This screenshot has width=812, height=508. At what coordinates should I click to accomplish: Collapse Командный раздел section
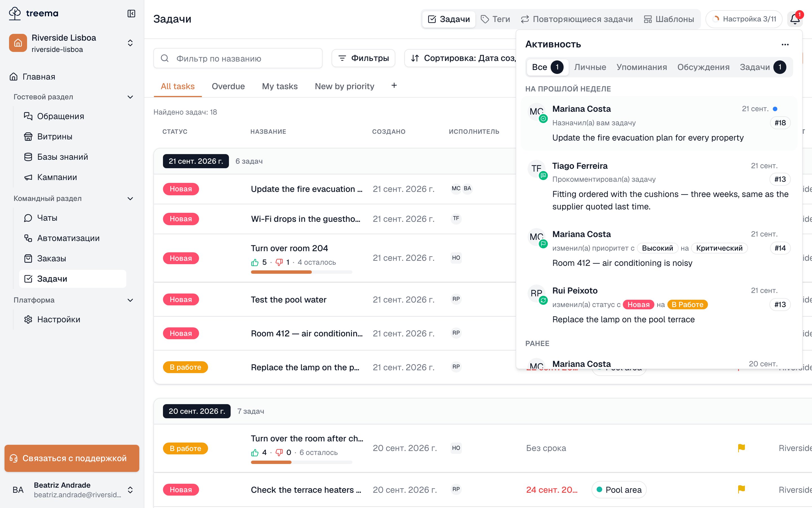pyautogui.click(x=130, y=199)
